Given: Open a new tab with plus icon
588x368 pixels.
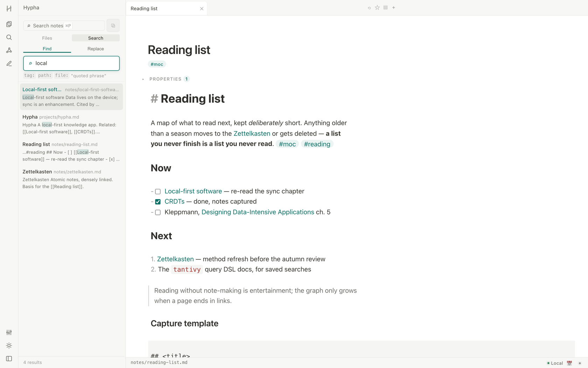Looking at the screenshot, I should (x=394, y=8).
